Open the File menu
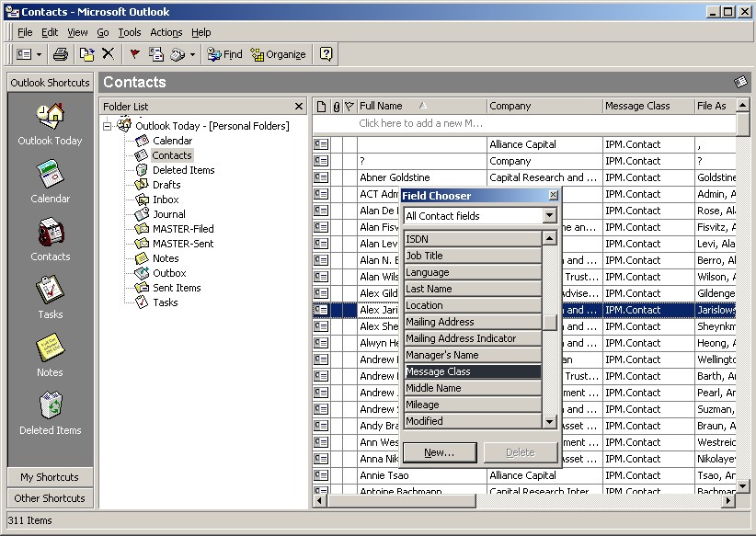The image size is (756, 536). (25, 32)
